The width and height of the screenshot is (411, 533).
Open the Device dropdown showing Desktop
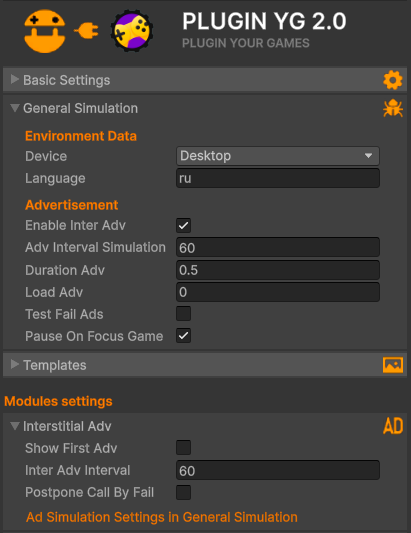(278, 156)
